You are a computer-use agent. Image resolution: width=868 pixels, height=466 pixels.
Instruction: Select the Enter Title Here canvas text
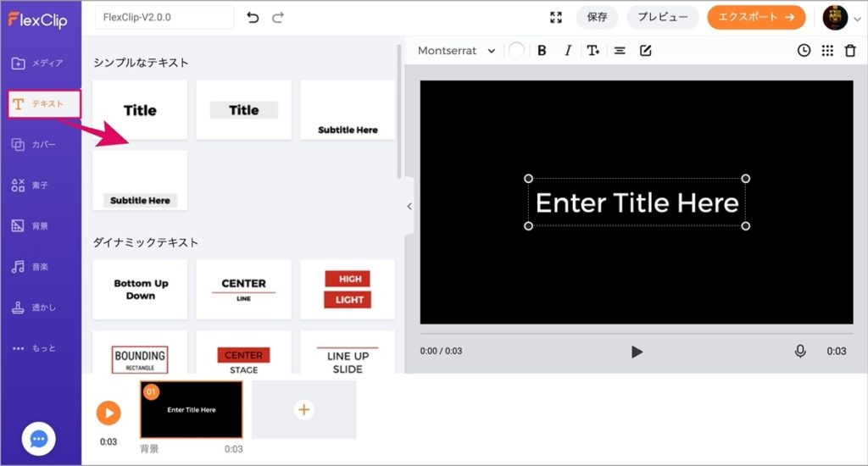coord(637,202)
